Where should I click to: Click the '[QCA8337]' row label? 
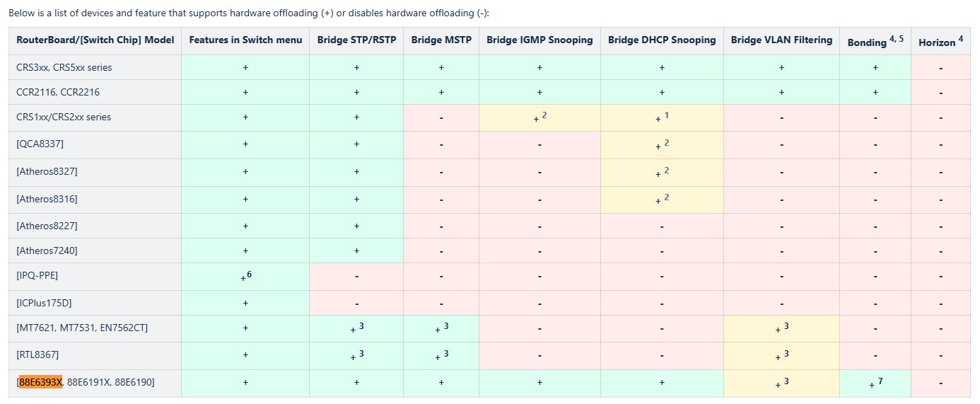point(40,144)
